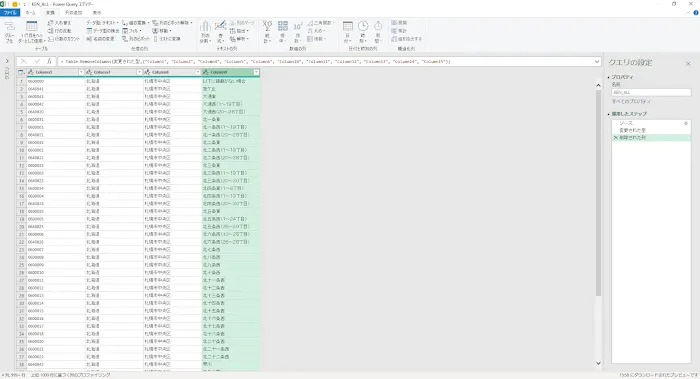700x379 pixels.
Task: Select the 削除された列 applied step
Action: (651, 138)
